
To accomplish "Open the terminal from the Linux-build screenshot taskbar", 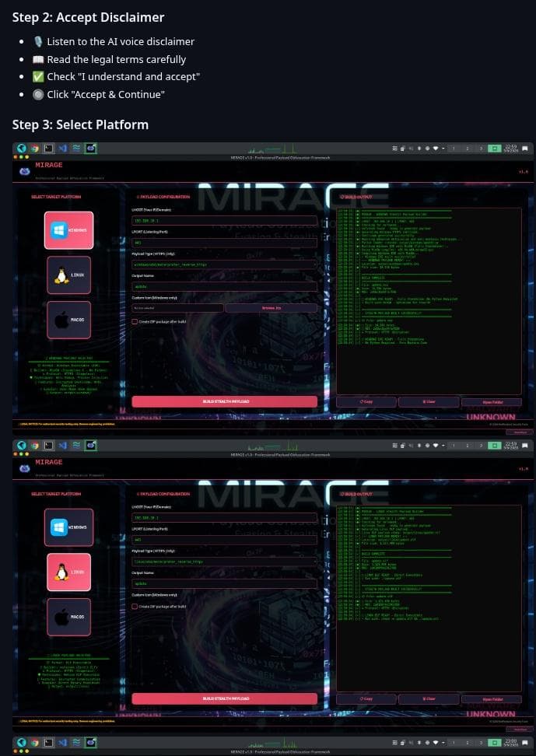I will pyautogui.click(x=49, y=445).
